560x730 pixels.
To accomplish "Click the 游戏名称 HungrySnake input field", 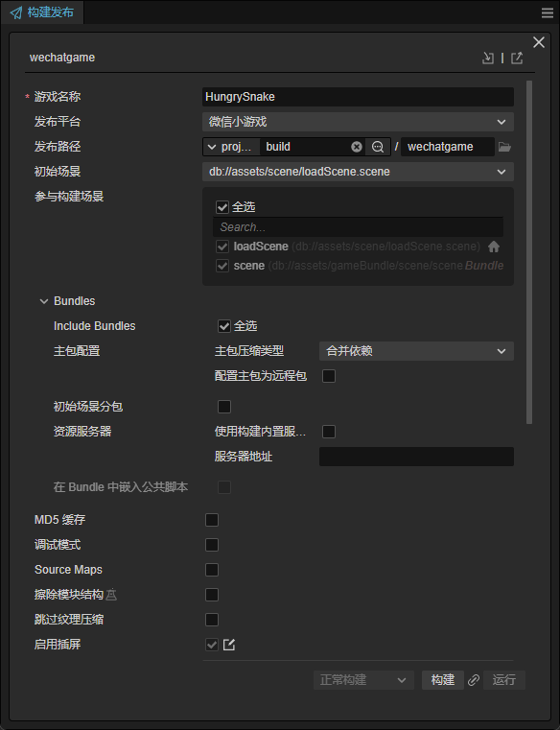I will (x=358, y=97).
